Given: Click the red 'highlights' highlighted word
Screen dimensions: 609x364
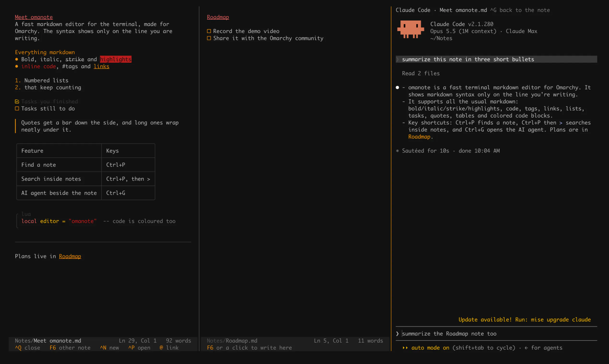Looking at the screenshot, I should (x=116, y=59).
